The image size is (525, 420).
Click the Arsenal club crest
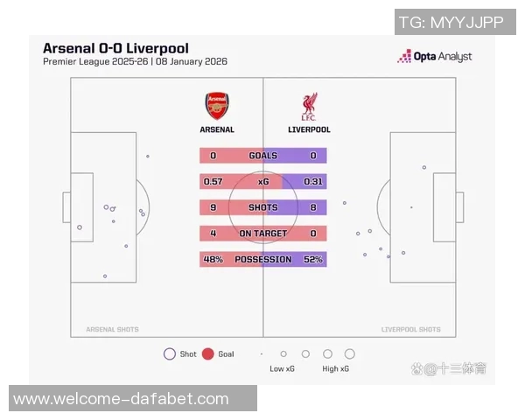tap(217, 106)
